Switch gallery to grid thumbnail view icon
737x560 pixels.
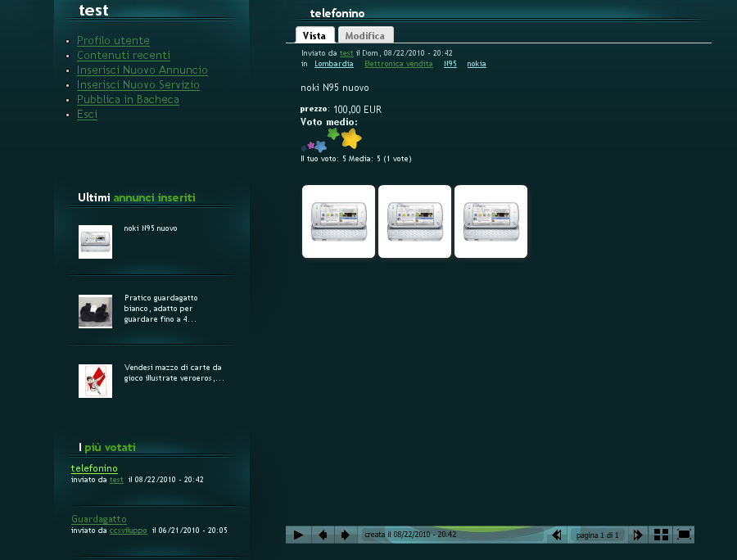661,535
